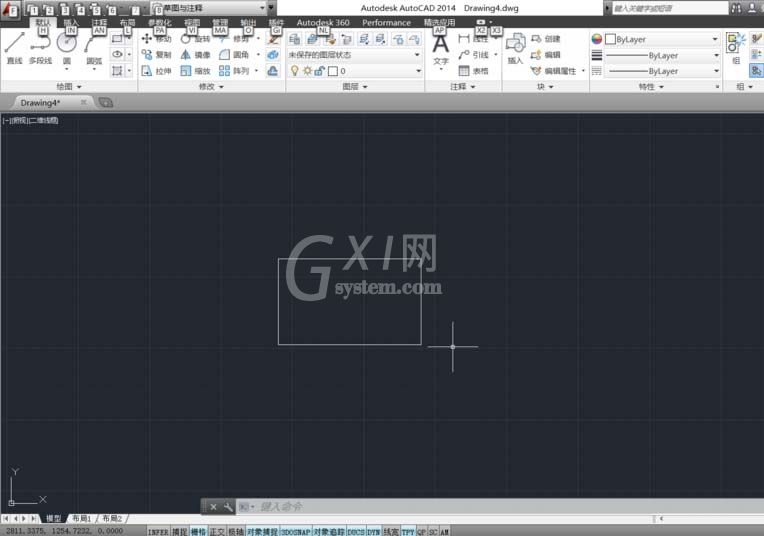This screenshot has height=536, width=764.
Task: Select the Drawing4* file tab
Action: coord(50,102)
